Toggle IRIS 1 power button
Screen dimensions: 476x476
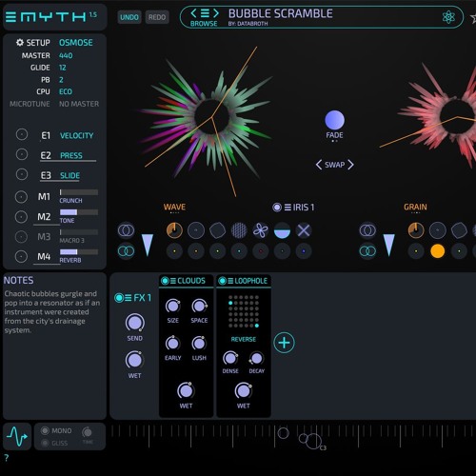(277, 208)
